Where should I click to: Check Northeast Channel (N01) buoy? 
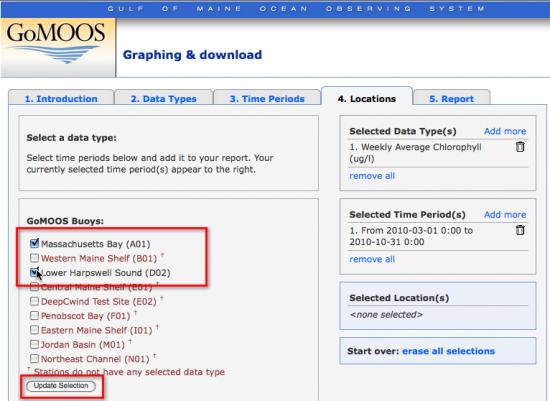pyautogui.click(x=34, y=359)
